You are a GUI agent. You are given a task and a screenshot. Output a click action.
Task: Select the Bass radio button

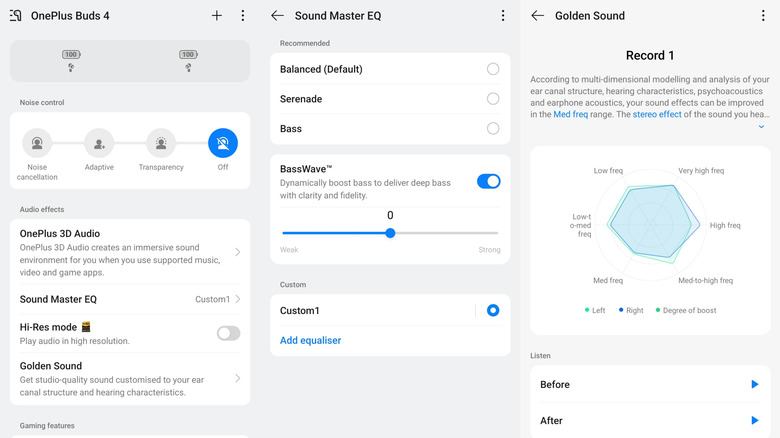pyautogui.click(x=493, y=128)
